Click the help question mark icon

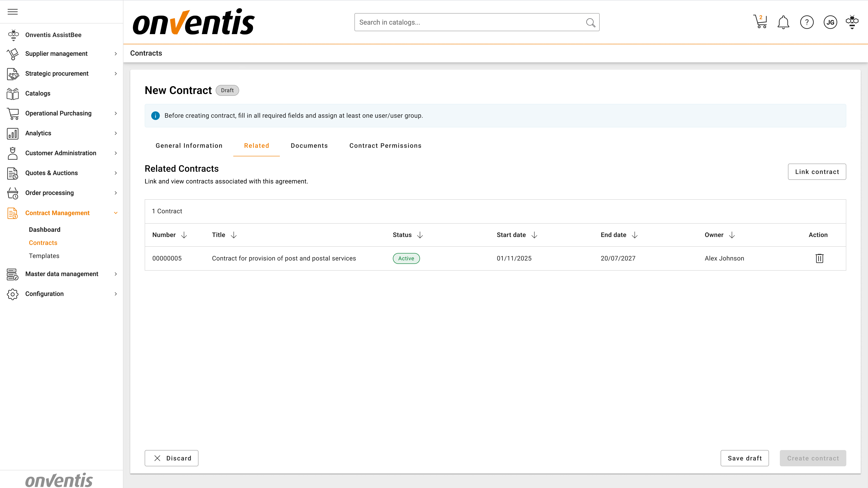click(807, 22)
